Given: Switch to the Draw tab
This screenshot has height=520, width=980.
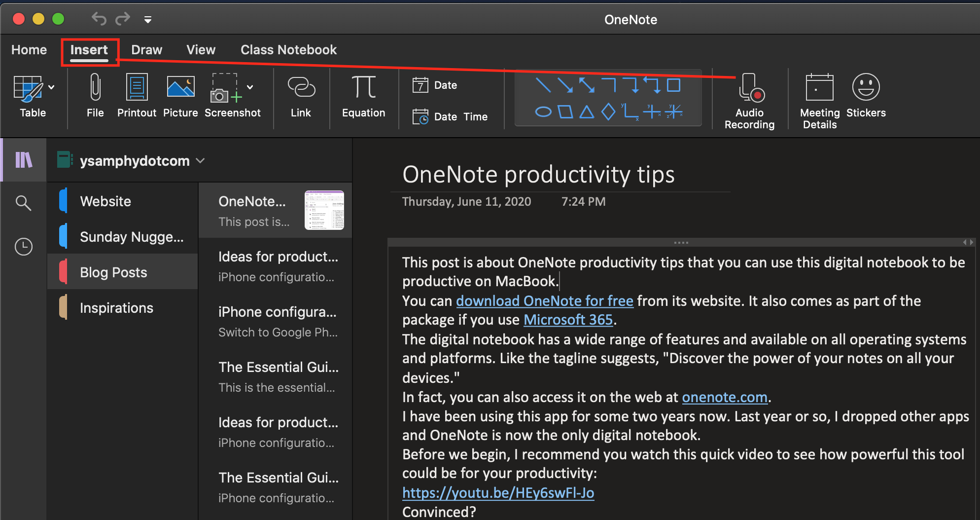Looking at the screenshot, I should (x=146, y=50).
